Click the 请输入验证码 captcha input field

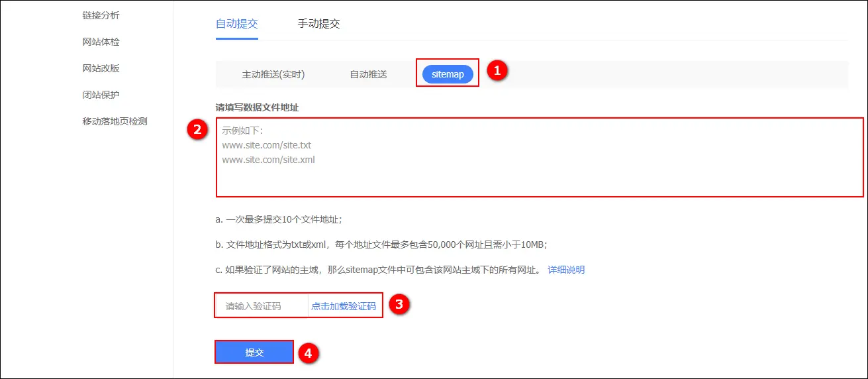(262, 306)
